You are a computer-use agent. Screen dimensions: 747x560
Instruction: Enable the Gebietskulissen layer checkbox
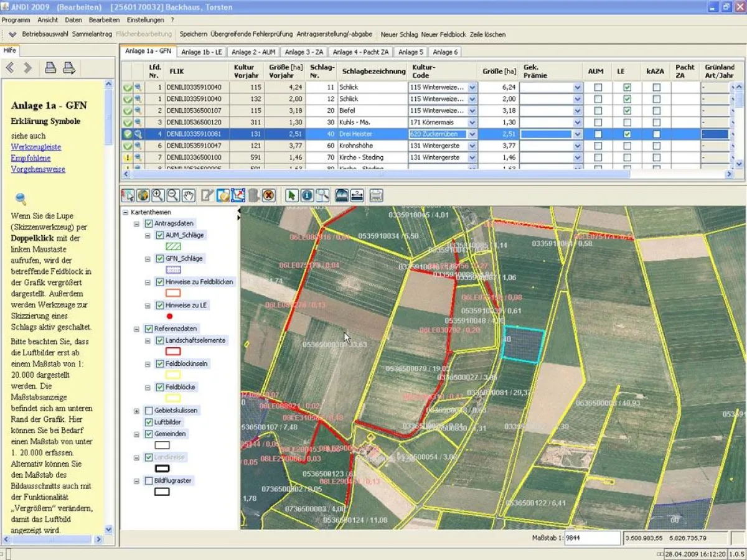tap(149, 411)
